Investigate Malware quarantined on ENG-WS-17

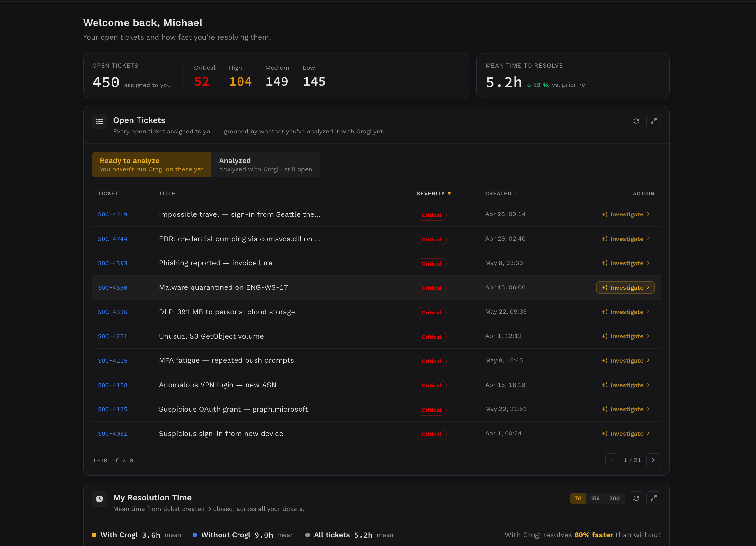pyautogui.click(x=625, y=287)
